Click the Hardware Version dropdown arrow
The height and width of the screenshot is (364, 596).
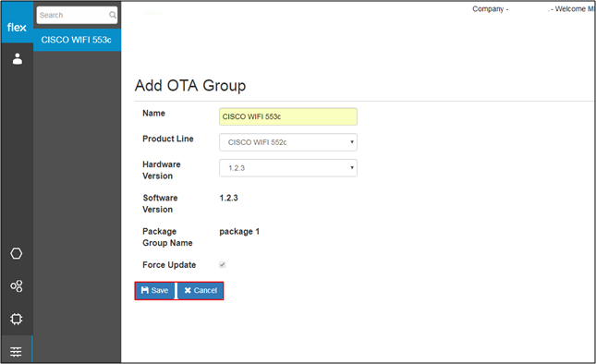pos(352,168)
